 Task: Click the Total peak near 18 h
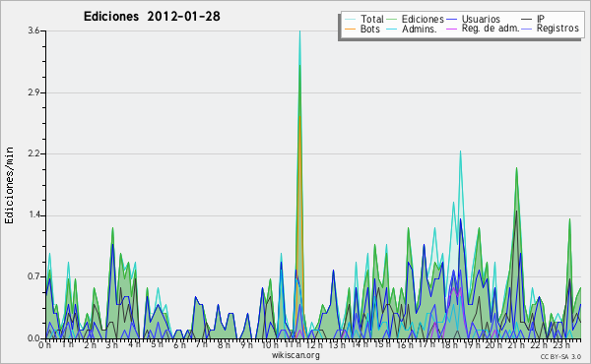[460, 152]
